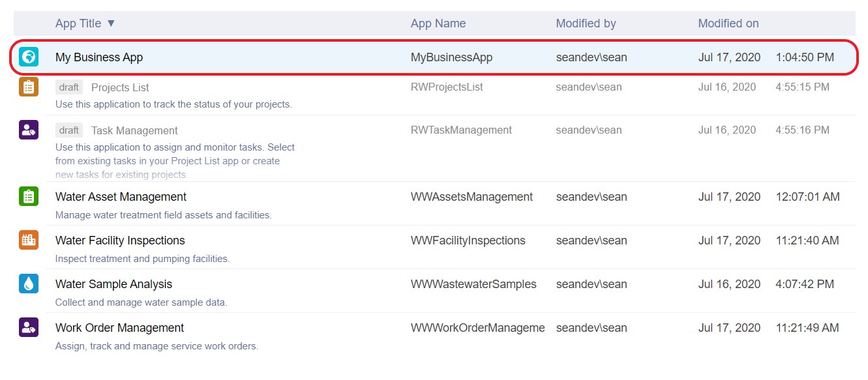This screenshot has width=868, height=380.
Task: Open the Water Asset Management app
Action: click(x=121, y=197)
